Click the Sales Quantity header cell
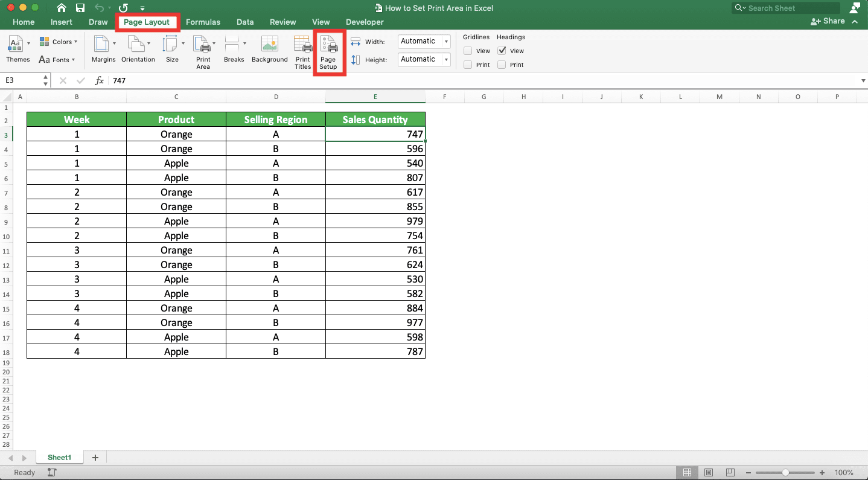This screenshot has height=480, width=868. tap(375, 120)
